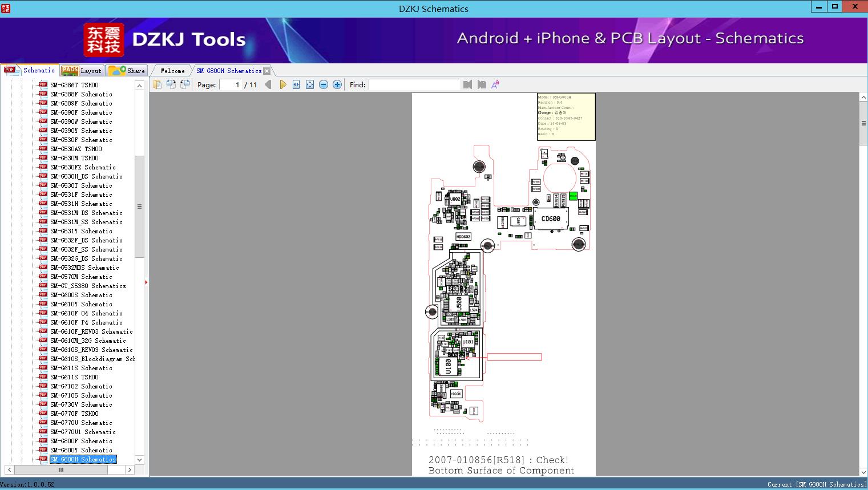This screenshot has height=490, width=868.
Task: Click the document's vertical scrollbar thumb
Action: click(x=863, y=123)
